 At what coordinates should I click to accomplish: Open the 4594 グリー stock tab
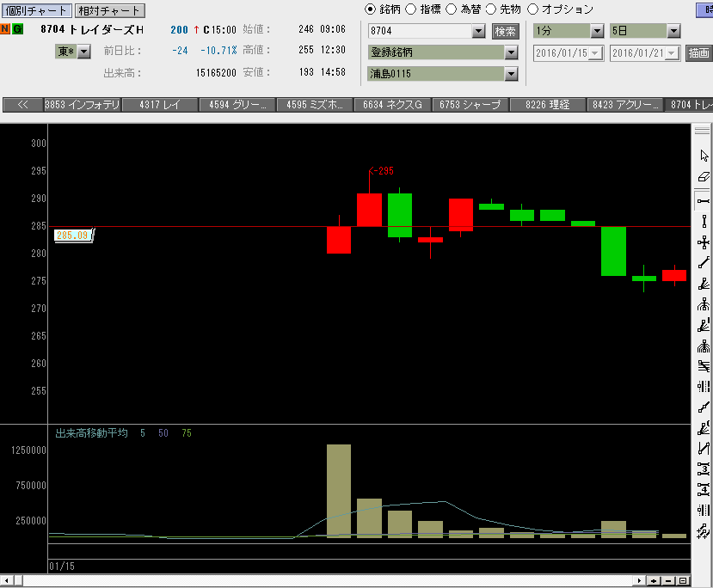pyautogui.click(x=237, y=105)
